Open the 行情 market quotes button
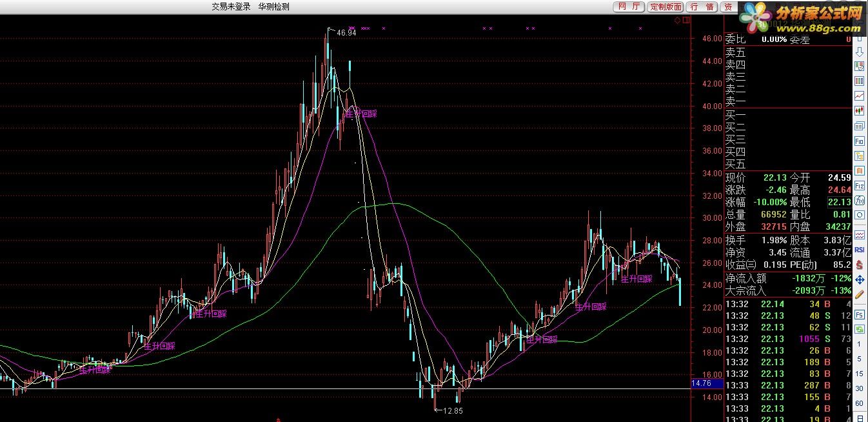Screen dimensions: 868x422 [x=702, y=6]
